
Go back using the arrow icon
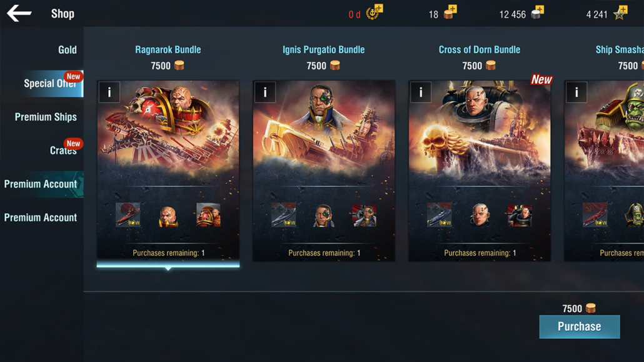pos(19,14)
